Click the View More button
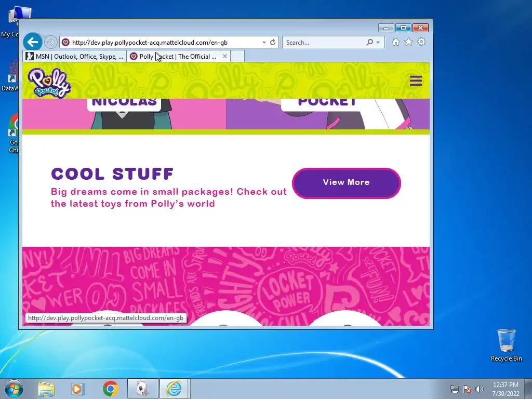This screenshot has height=399, width=532. 347,183
